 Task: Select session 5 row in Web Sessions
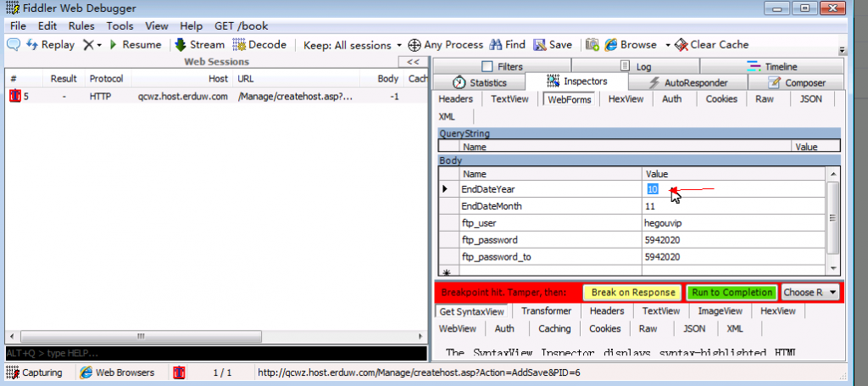(x=216, y=97)
